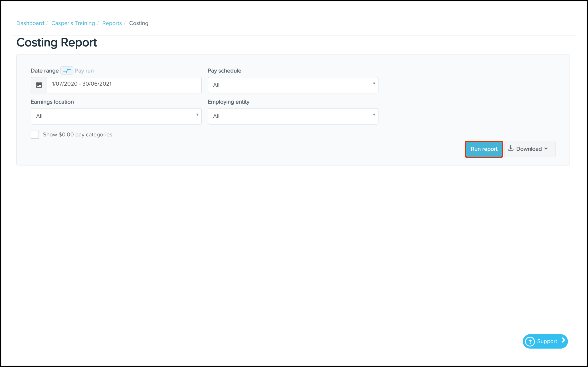
Task: Click the date range input field
Action: 124,85
